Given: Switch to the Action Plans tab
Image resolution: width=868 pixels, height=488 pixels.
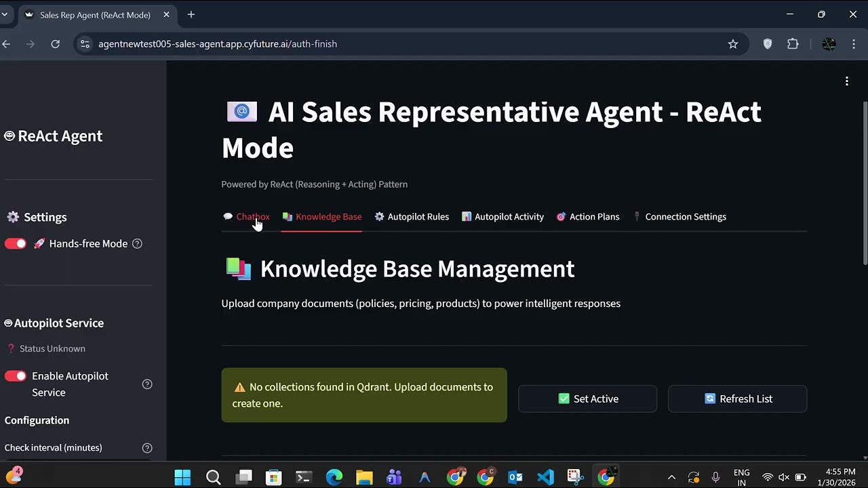Looking at the screenshot, I should pos(587,217).
